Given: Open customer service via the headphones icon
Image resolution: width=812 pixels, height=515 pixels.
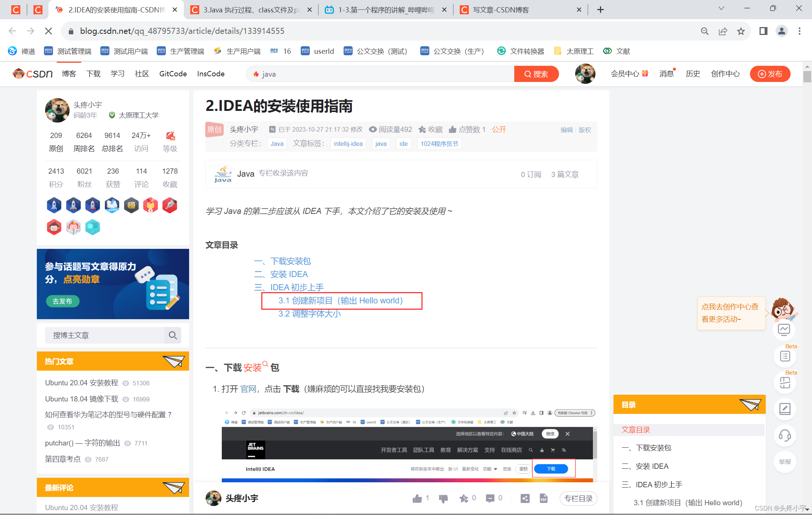Looking at the screenshot, I should coord(785,436).
